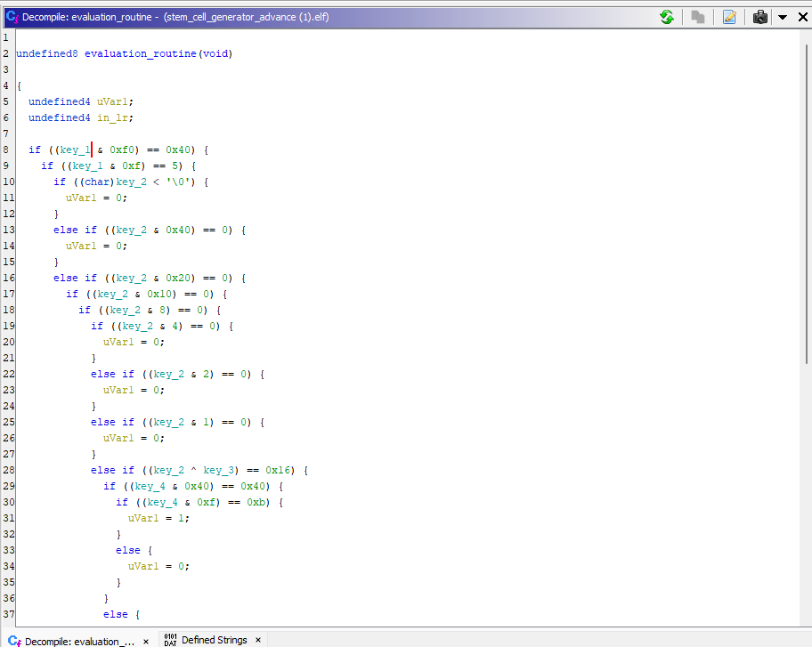Close the bottom Decompile: evaluation_ tab

(146, 641)
